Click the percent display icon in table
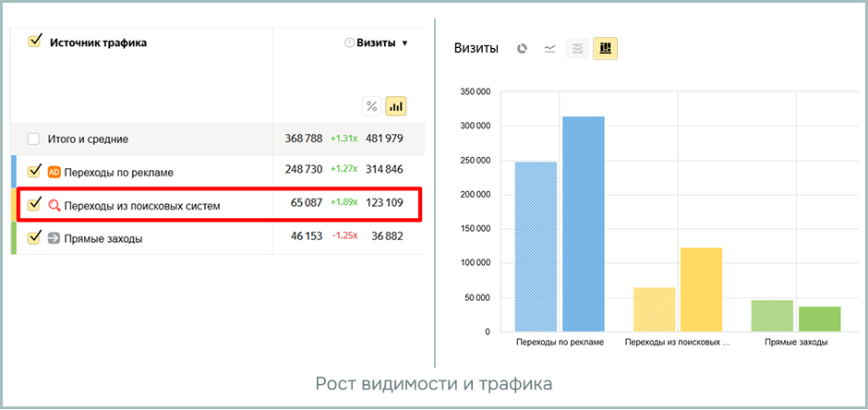The image size is (868, 410). [371, 106]
